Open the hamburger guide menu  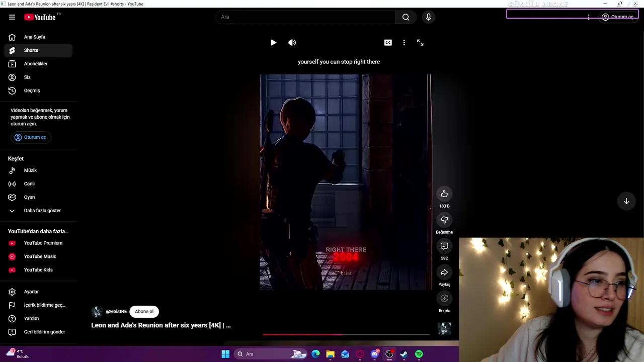[12, 17]
